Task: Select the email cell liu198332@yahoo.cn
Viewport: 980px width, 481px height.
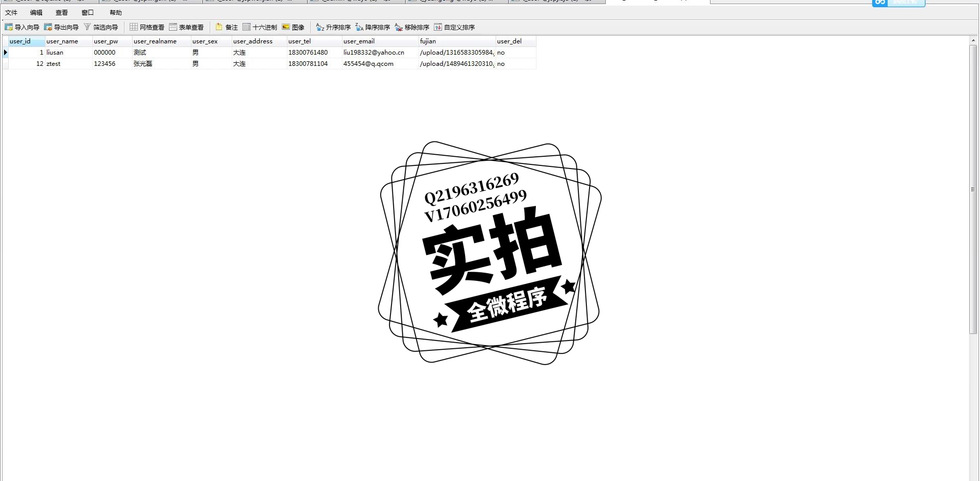Action: [380, 53]
